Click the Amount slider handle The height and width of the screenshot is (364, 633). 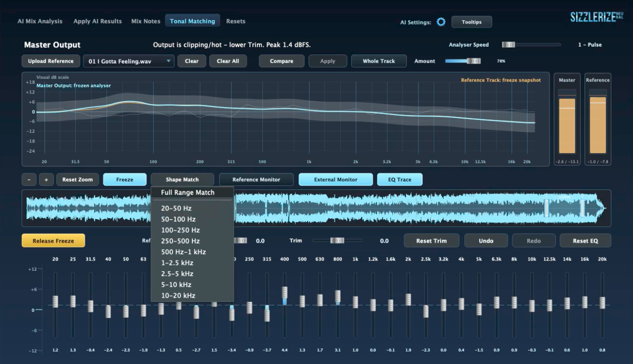tap(474, 61)
